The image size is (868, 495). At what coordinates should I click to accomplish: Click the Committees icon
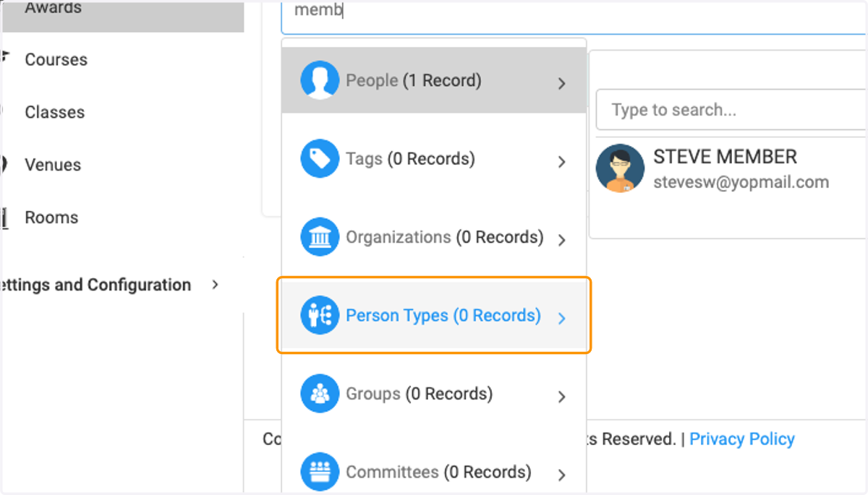pos(320,472)
